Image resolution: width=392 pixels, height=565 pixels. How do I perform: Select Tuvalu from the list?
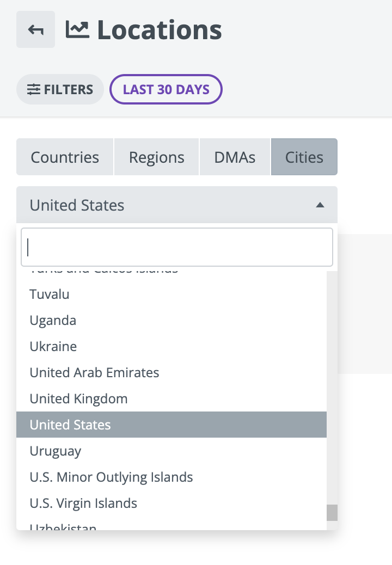pyautogui.click(x=50, y=294)
